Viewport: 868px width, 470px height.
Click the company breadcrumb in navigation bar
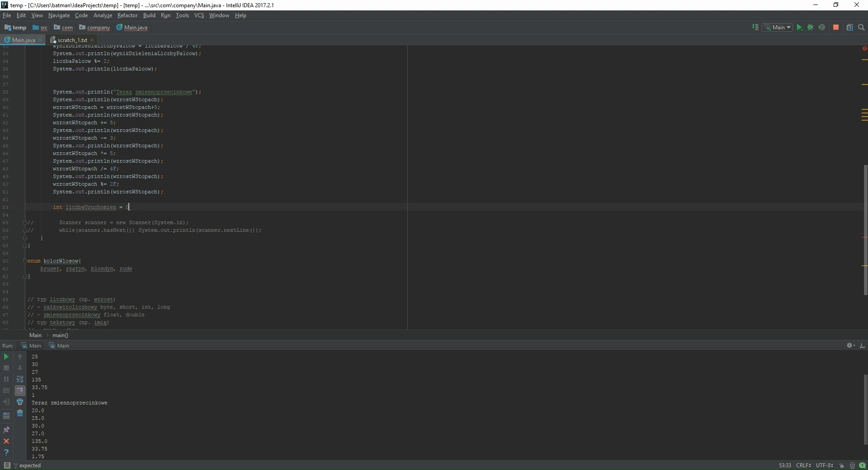(98, 28)
